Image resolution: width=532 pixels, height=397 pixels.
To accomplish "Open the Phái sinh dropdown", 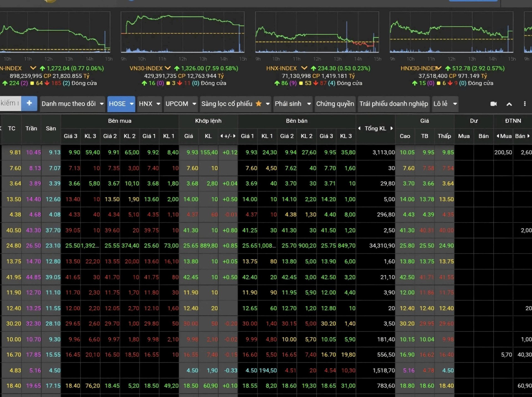I will tap(293, 104).
